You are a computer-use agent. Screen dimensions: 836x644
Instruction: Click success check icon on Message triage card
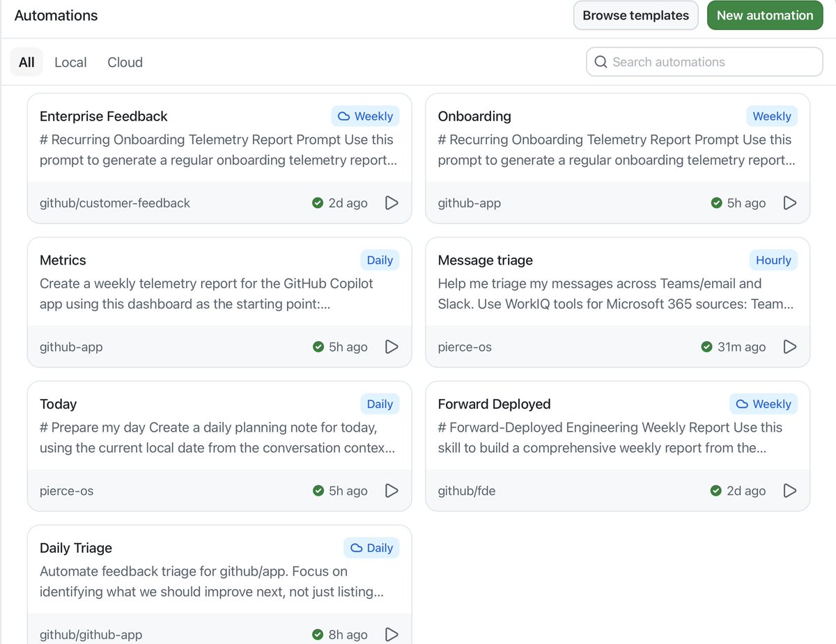[706, 347]
